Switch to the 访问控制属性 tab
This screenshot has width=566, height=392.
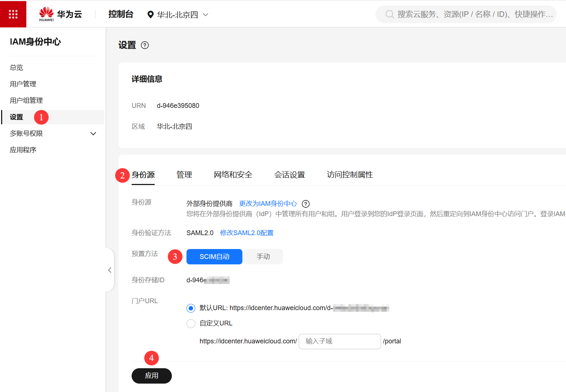click(x=350, y=175)
